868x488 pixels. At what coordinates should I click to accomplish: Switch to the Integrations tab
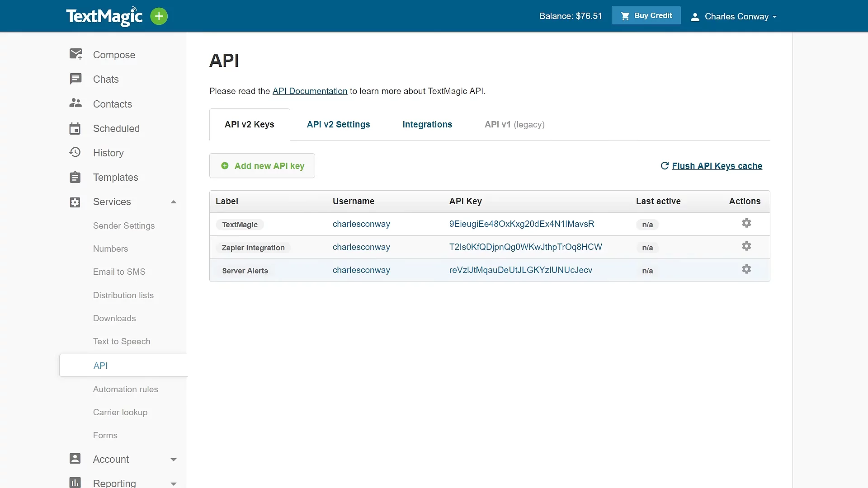point(427,125)
